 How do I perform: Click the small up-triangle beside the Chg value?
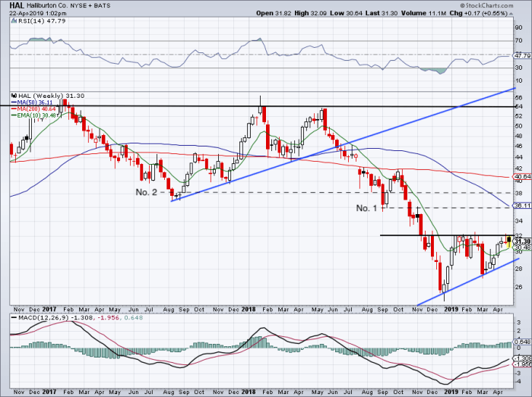511,14
